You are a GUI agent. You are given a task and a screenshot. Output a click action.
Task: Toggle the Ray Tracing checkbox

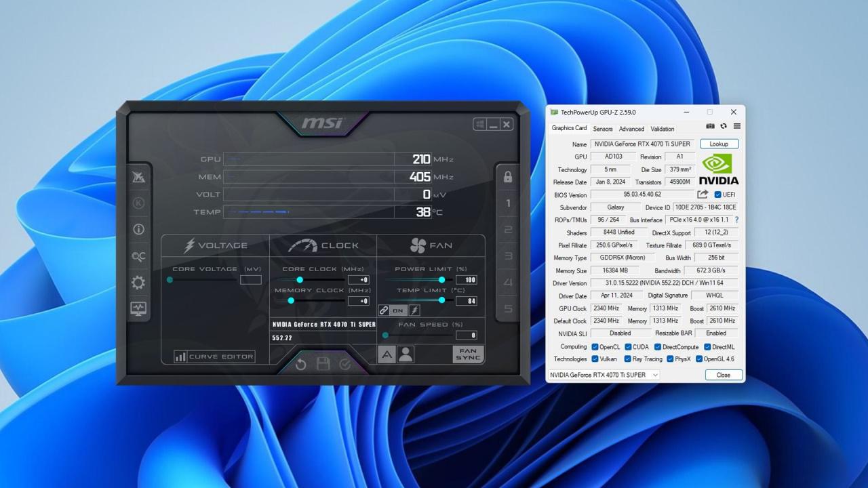tap(628, 359)
